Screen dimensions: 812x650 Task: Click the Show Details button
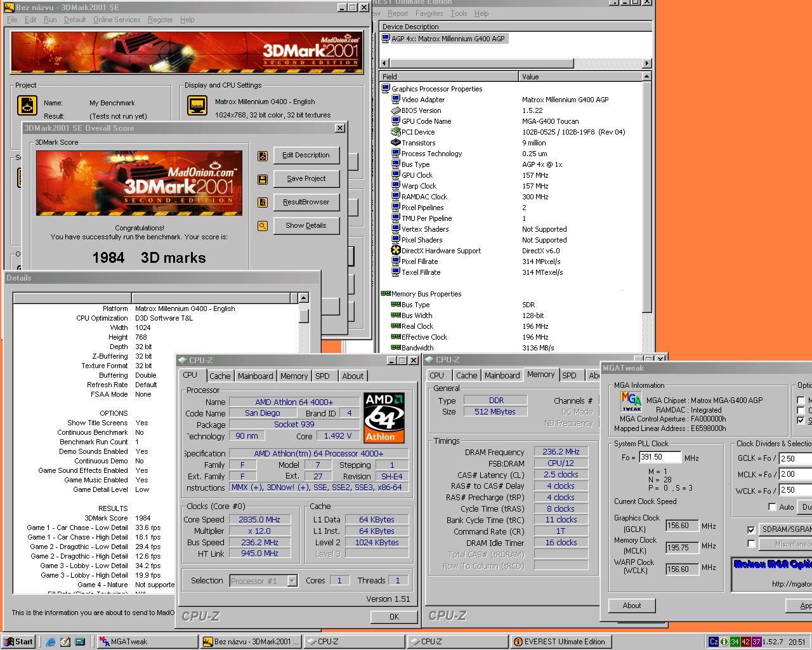(x=306, y=225)
